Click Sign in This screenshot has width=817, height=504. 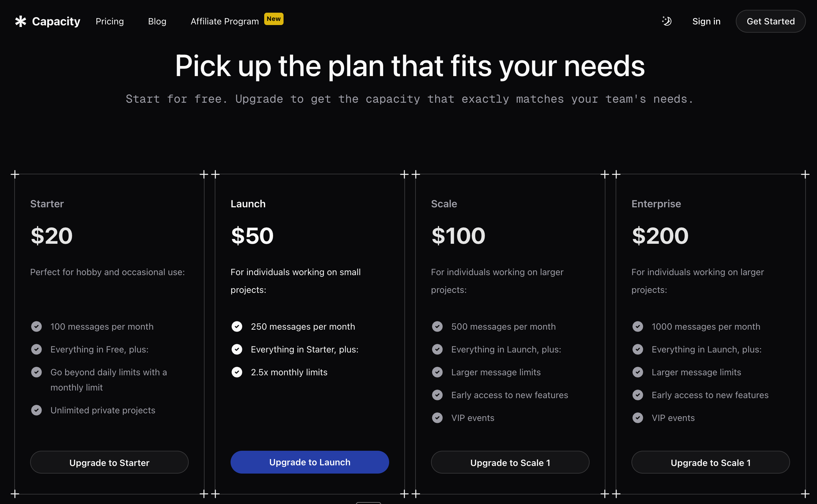[706, 21]
